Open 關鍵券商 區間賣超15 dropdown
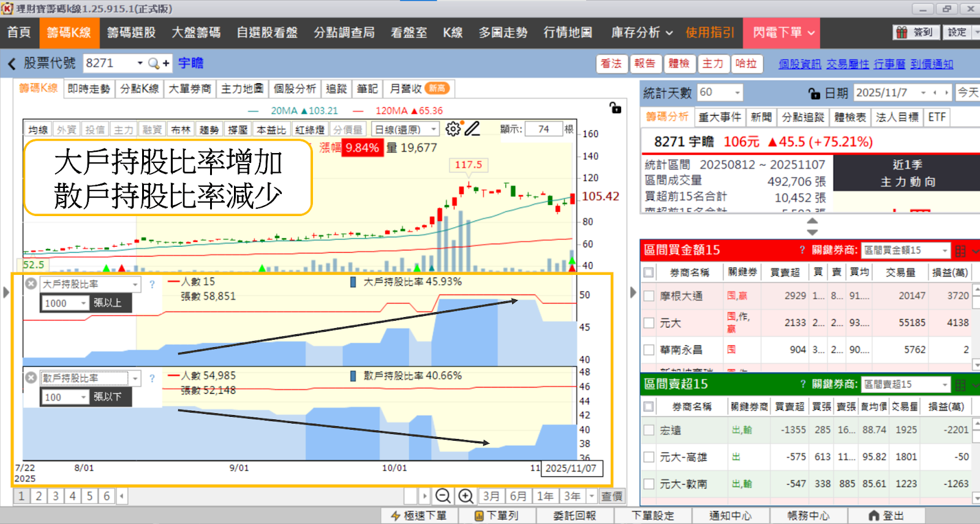 (944, 384)
